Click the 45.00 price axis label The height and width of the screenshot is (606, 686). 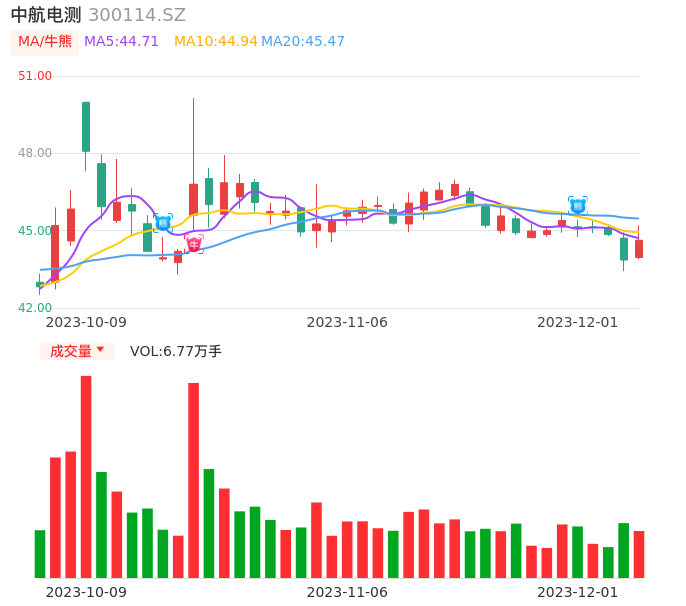(35, 230)
